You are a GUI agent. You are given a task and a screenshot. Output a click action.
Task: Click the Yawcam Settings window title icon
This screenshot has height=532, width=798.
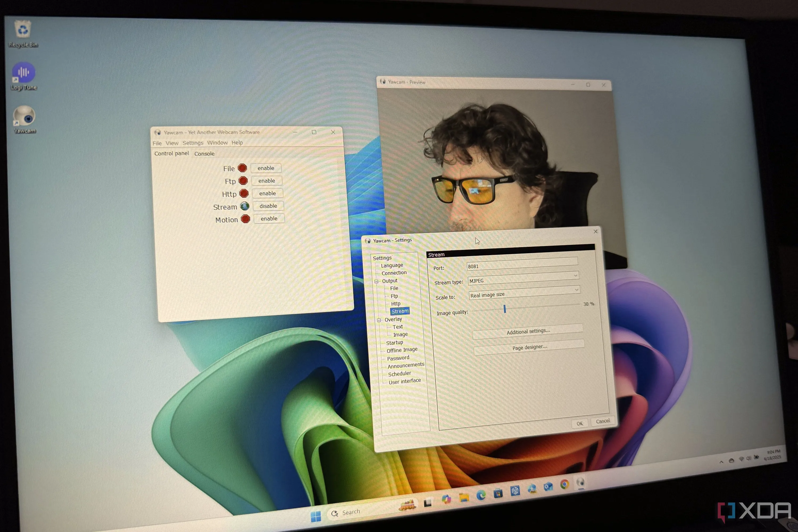point(367,240)
